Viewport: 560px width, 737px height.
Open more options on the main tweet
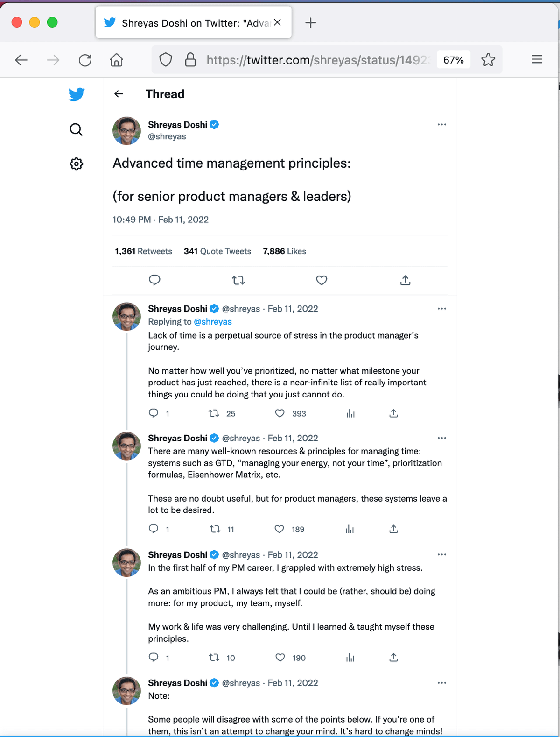441,125
